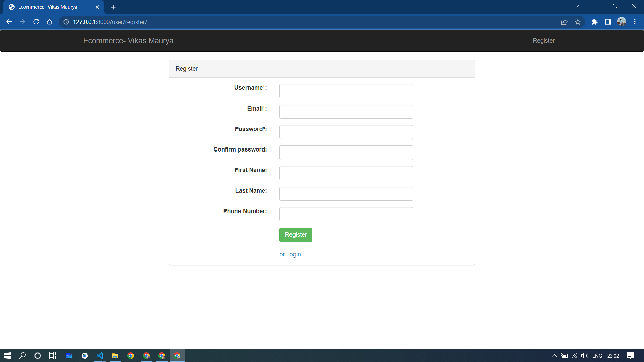Image resolution: width=644 pixels, height=362 pixels.
Task: Open the Chrome profile avatar
Action: click(x=622, y=22)
